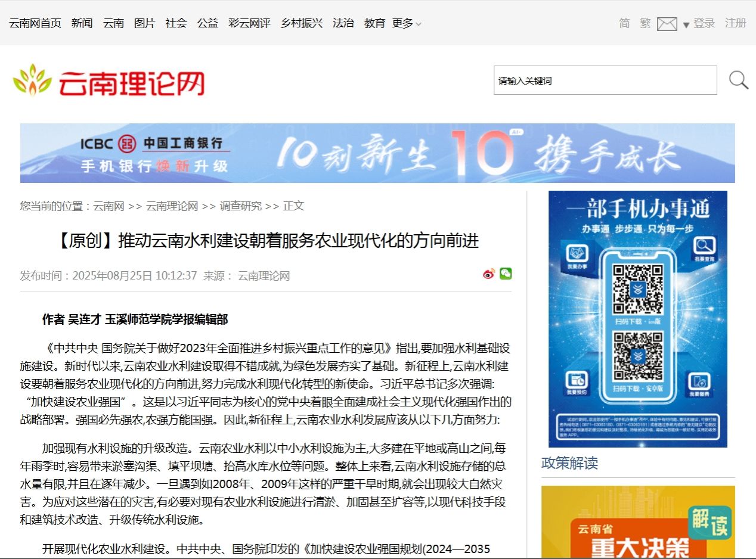Screen dimensions: 756x559
Task: Click the magnifier search icon
Action: [x=738, y=80]
